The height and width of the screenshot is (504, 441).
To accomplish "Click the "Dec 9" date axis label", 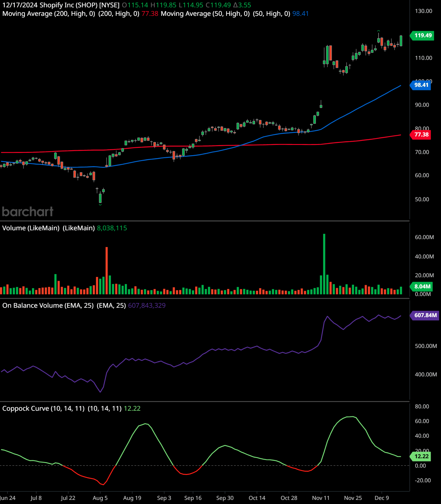I will tap(382, 498).
